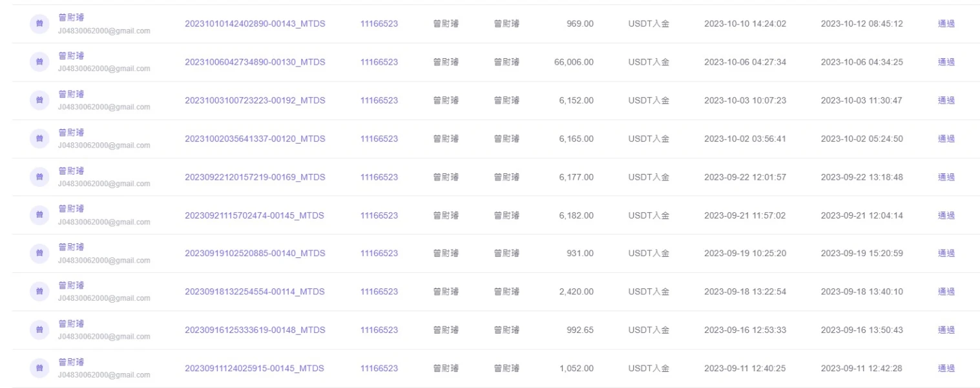This screenshot has height=388, width=980.
Task: Click 通過 status in 2023-10-02 row
Action: [946, 138]
